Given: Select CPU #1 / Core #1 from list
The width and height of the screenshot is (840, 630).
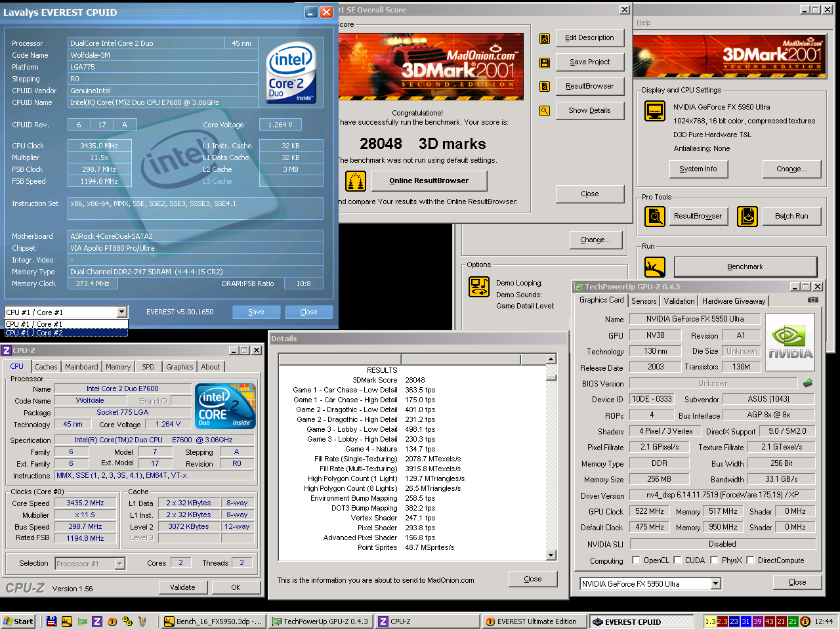Looking at the screenshot, I should (x=66, y=324).
